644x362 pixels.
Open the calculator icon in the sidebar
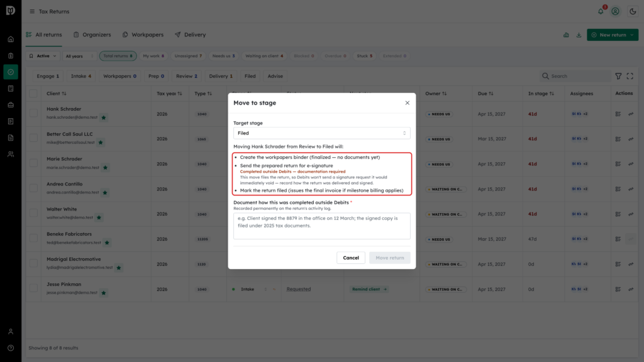click(11, 89)
